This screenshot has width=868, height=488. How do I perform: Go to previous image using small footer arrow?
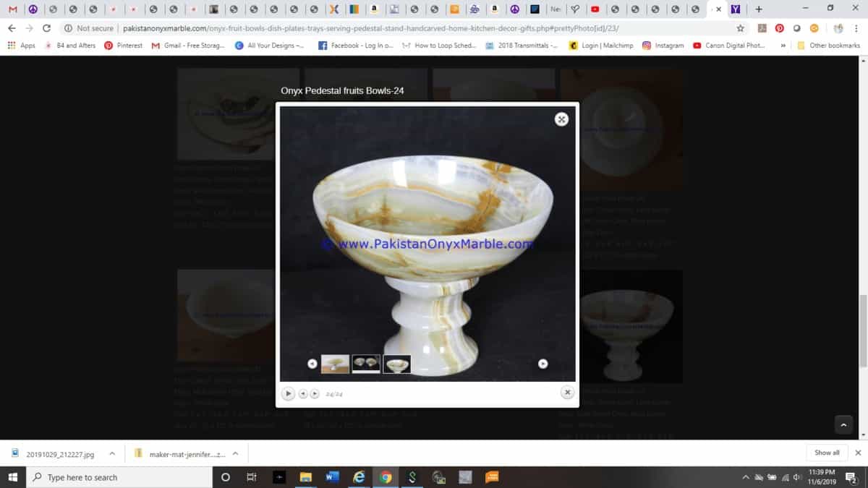point(303,393)
